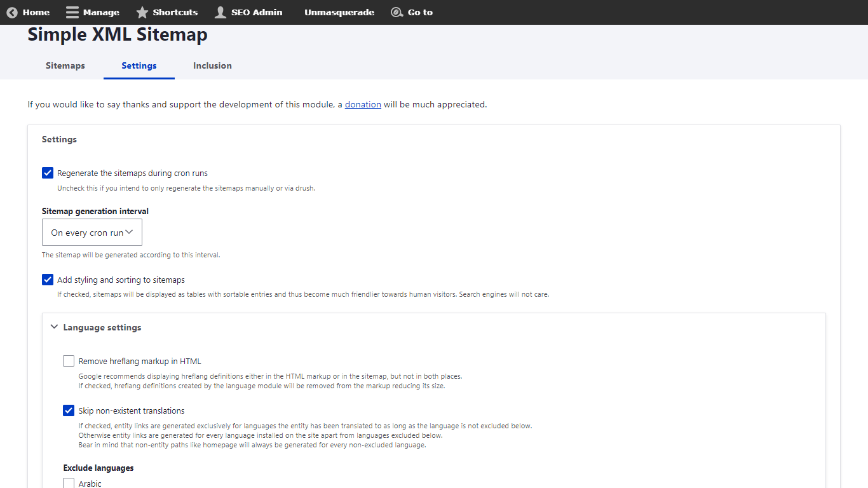
Task: Switch to the Sitemaps tab
Action: click(x=65, y=65)
